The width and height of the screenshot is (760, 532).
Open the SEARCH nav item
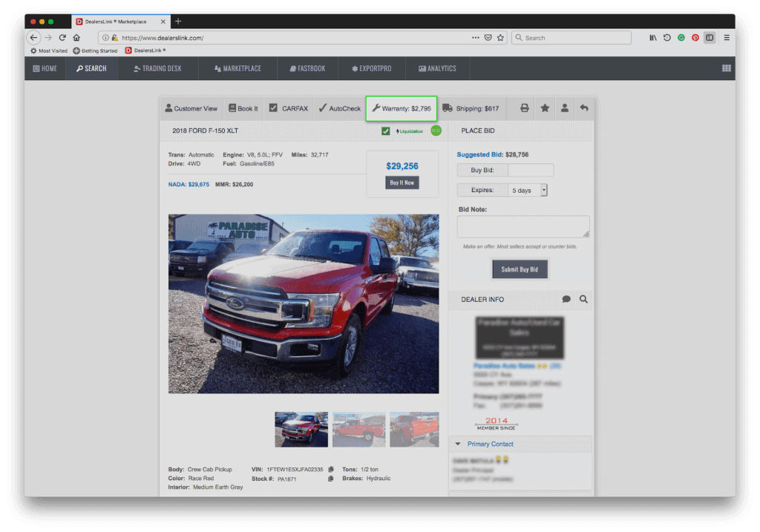[91, 68]
